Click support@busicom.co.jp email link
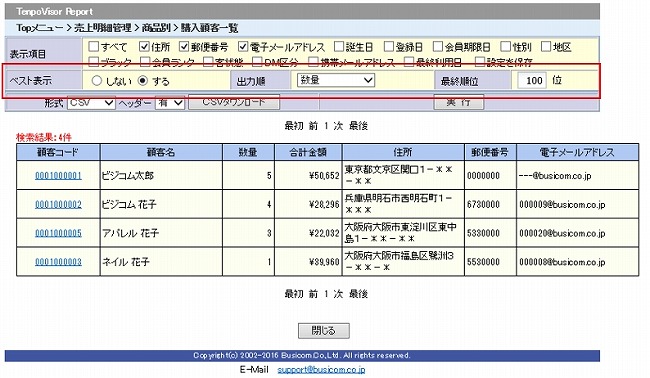Image resolution: width=650 pixels, height=378 pixels. [x=321, y=369]
